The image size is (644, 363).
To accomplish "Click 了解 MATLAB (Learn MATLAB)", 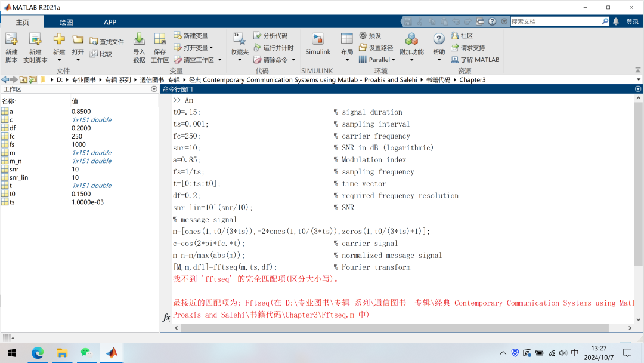I will [x=475, y=60].
